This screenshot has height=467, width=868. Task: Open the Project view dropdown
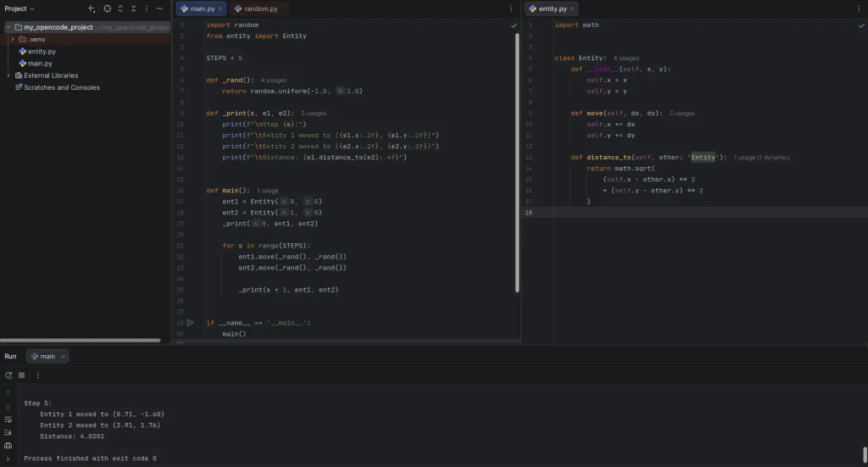click(19, 8)
